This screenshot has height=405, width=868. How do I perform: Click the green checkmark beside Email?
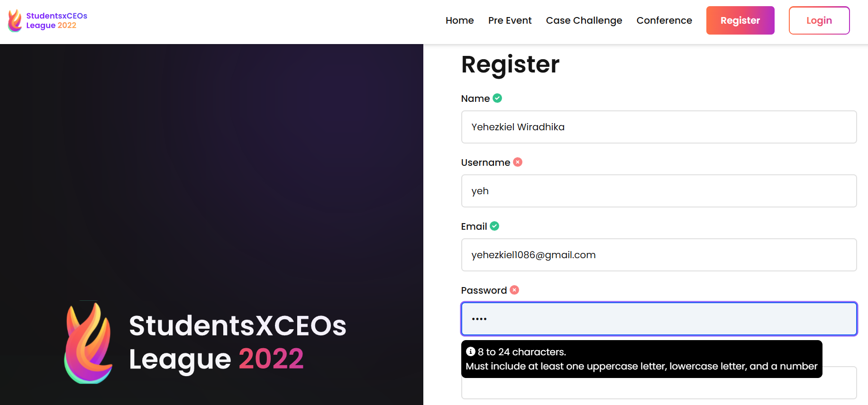click(494, 226)
